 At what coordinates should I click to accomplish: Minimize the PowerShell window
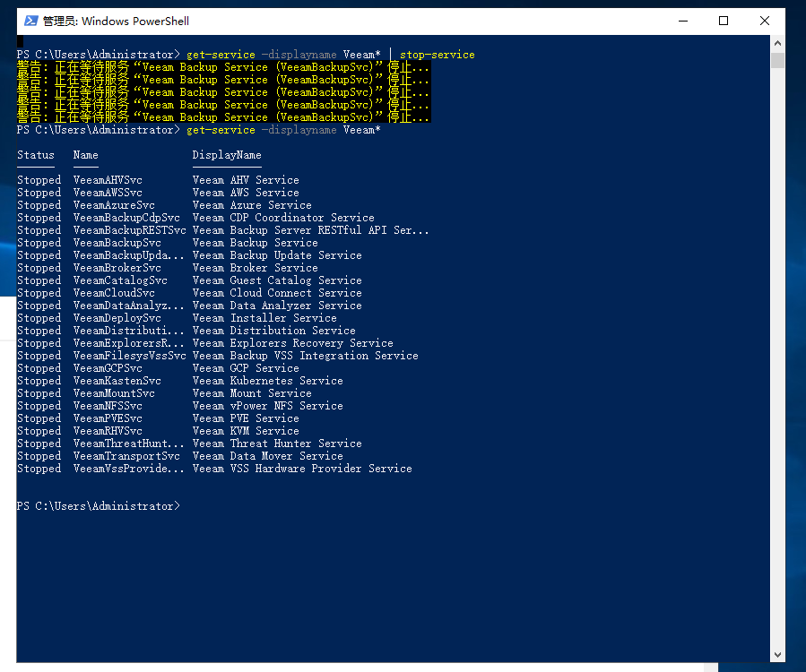coord(683,22)
